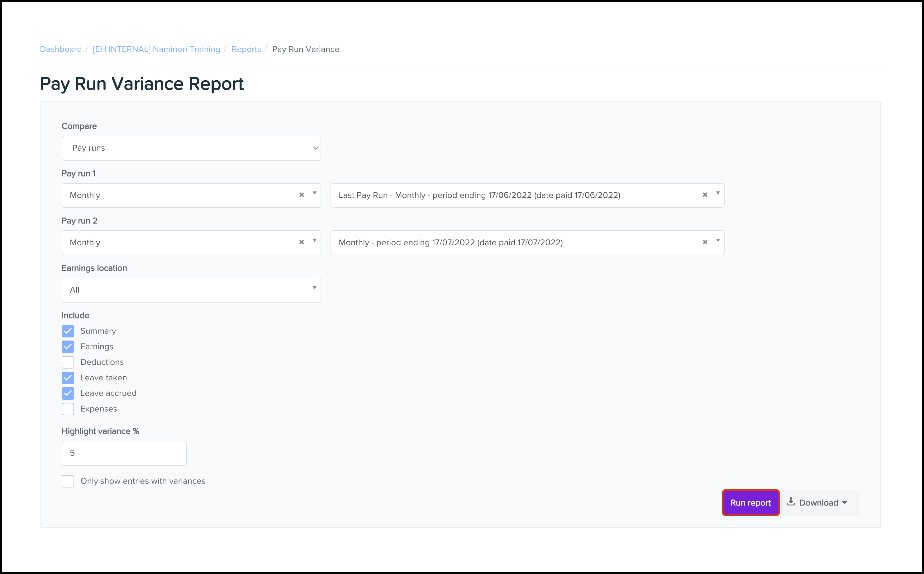
Task: Clear the Pay run 1 Monthly schedule selection
Action: pyautogui.click(x=301, y=195)
